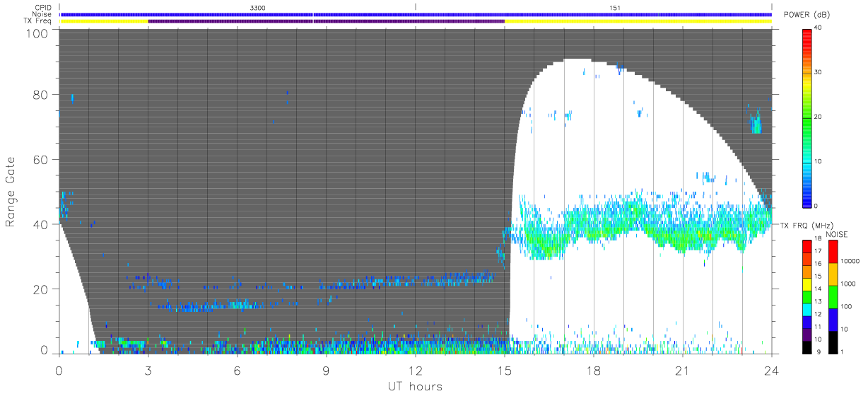Select the 'POWER (dB)' legend title
The width and height of the screenshot is (868, 401).
pyautogui.click(x=806, y=15)
